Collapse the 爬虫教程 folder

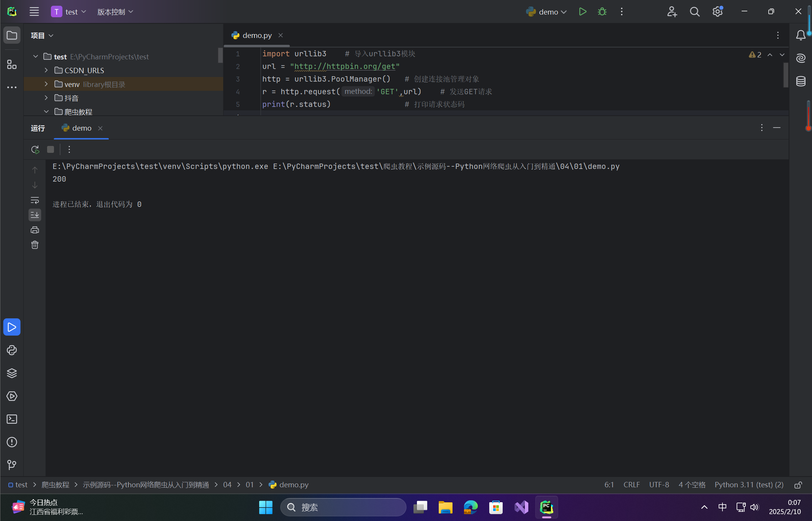coord(46,112)
